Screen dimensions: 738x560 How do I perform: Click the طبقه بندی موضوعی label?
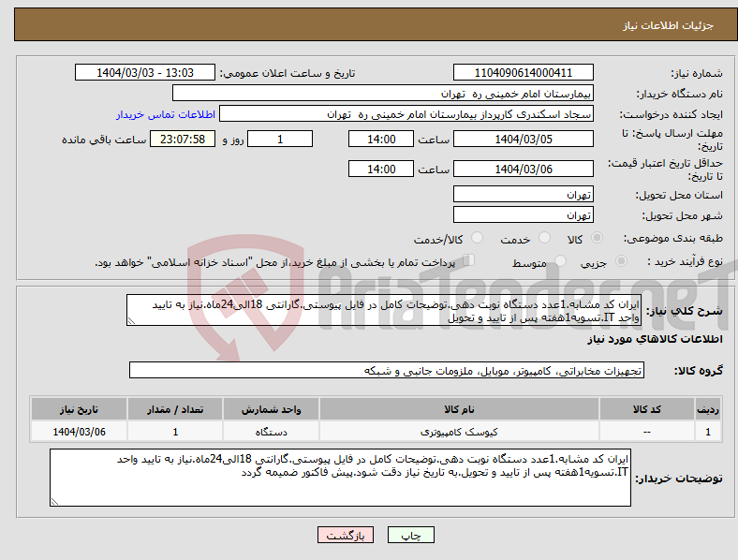[673, 238]
